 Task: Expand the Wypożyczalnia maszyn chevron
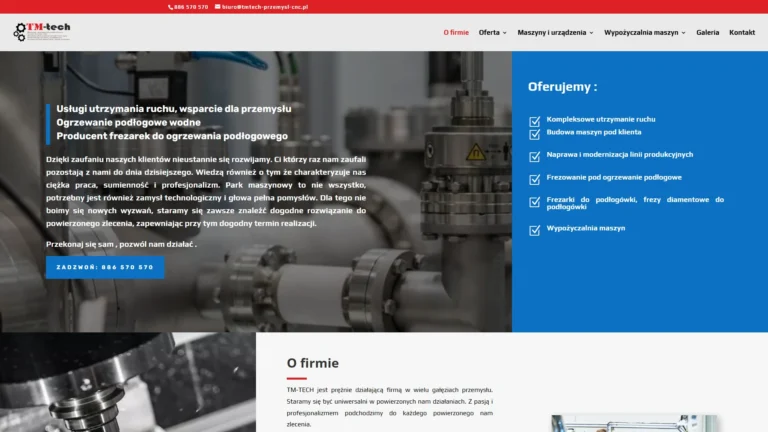click(x=683, y=33)
